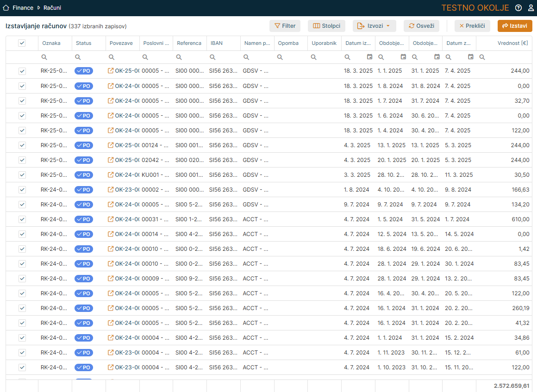Uncheck the row with value 610,00
This screenshot has height=392, width=537.
point(22,219)
